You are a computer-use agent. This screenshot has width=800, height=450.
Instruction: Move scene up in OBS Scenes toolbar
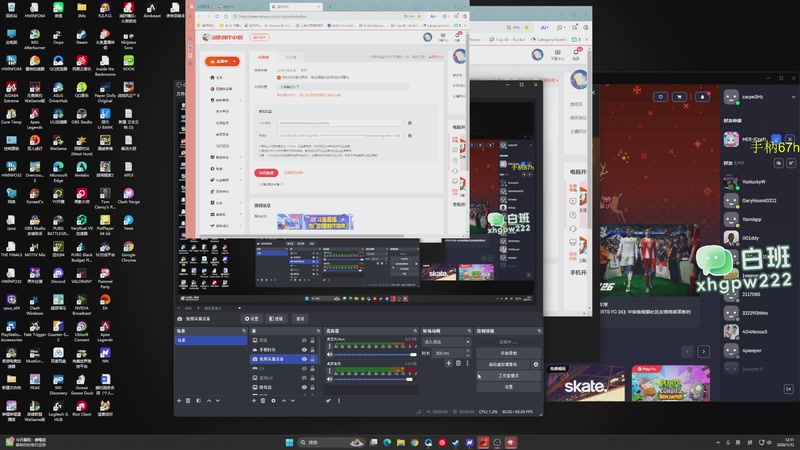coord(209,401)
